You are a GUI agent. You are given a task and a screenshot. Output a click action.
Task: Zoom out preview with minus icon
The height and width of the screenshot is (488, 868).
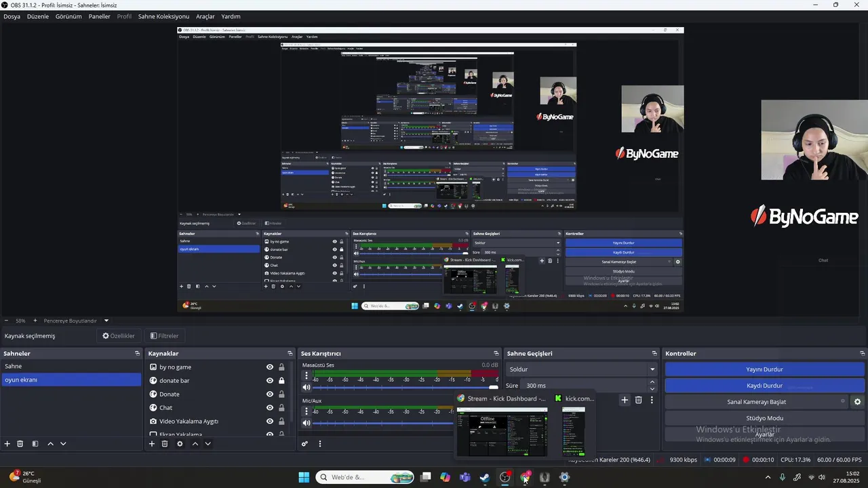point(6,321)
